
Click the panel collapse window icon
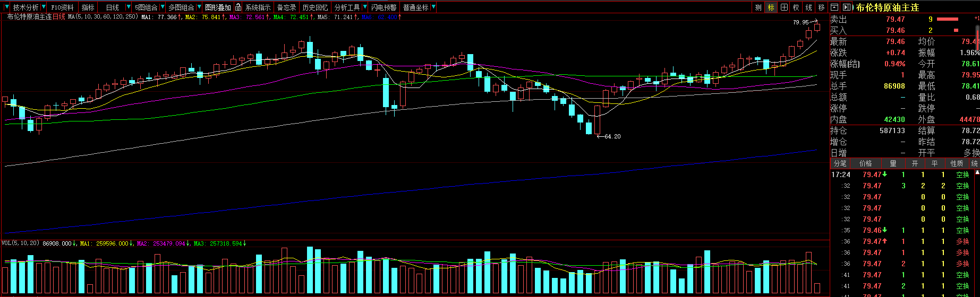(834, 7)
